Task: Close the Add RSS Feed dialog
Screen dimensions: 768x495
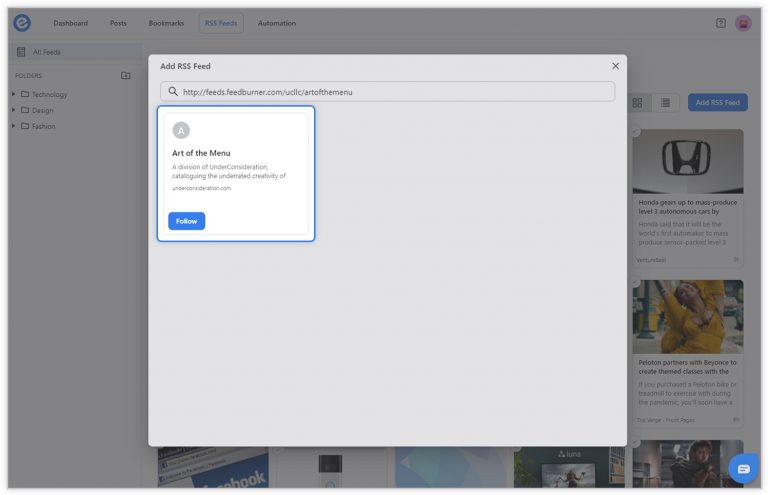Action: 615,66
